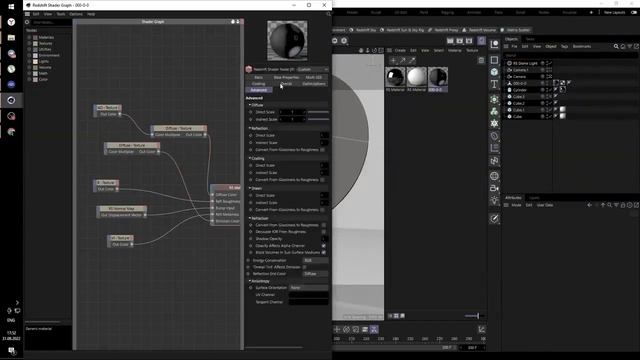640x360 pixels.
Task: Toggle Decouple IOR From Roughness checkbox
Action: click(x=324, y=231)
